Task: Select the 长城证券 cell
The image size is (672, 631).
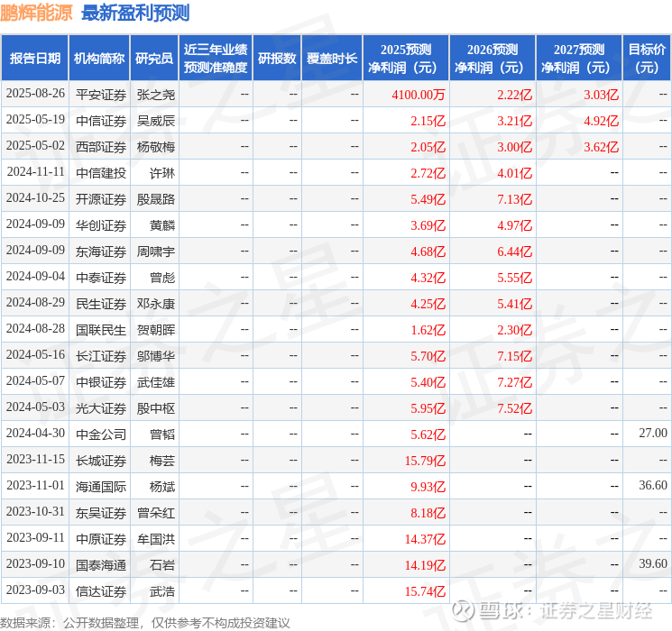Action: 101,461
